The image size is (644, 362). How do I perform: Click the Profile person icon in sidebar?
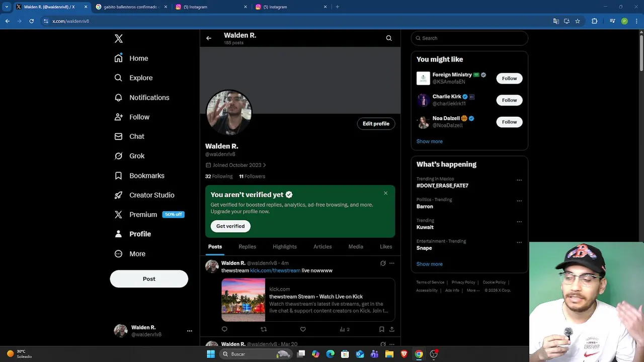point(119,234)
